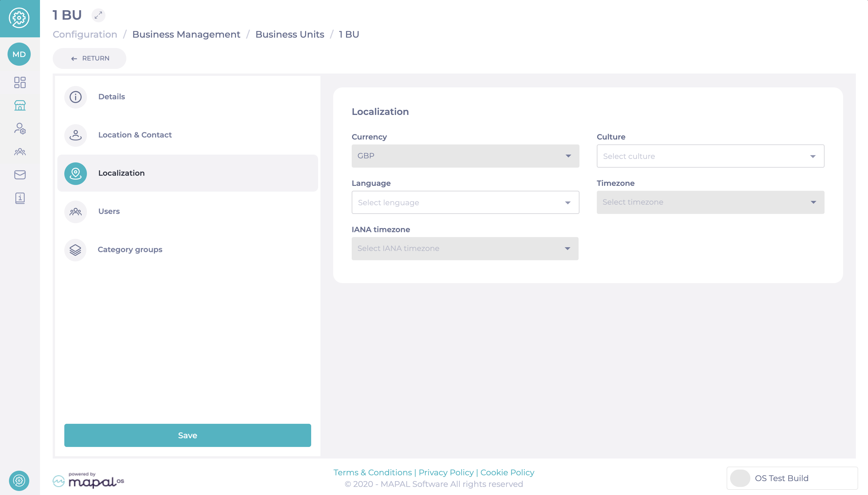Viewport: 868px width, 495px height.
Task: Open the Currency GBP dropdown
Action: [x=465, y=156]
